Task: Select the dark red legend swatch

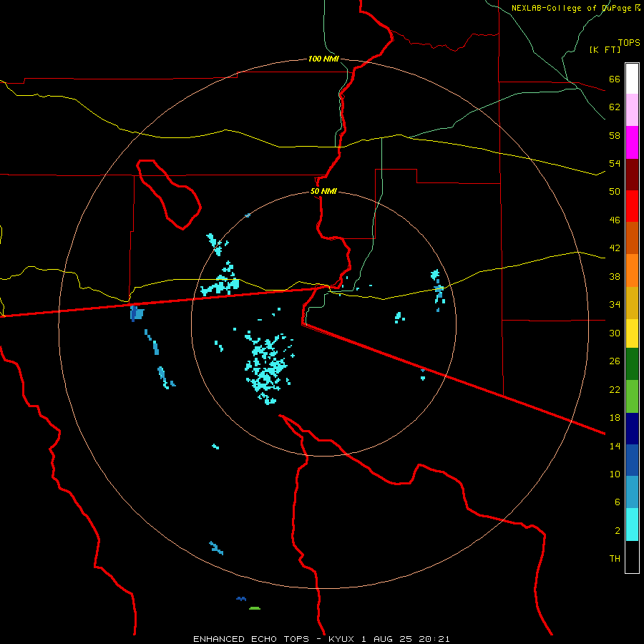Action: coord(632,175)
